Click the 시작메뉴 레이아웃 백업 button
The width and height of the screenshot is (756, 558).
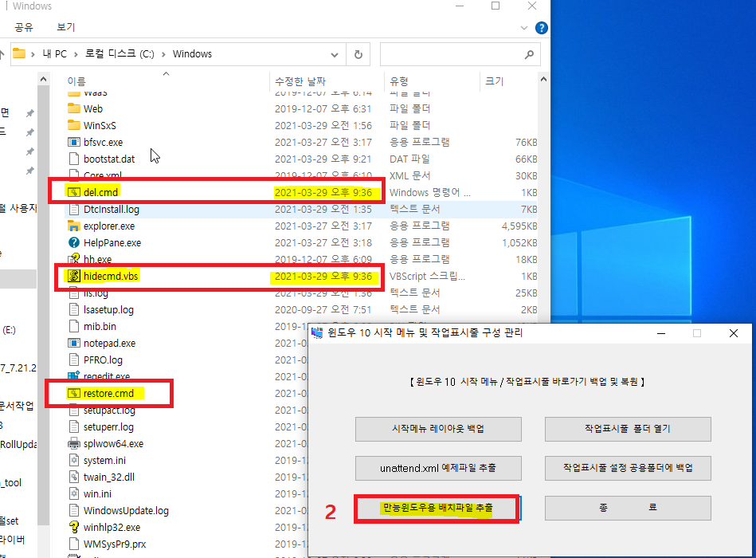[x=438, y=429]
